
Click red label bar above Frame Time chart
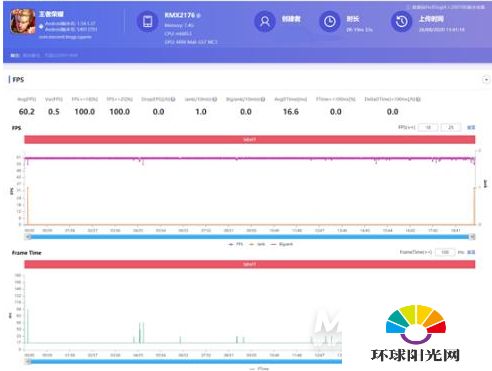250,265
